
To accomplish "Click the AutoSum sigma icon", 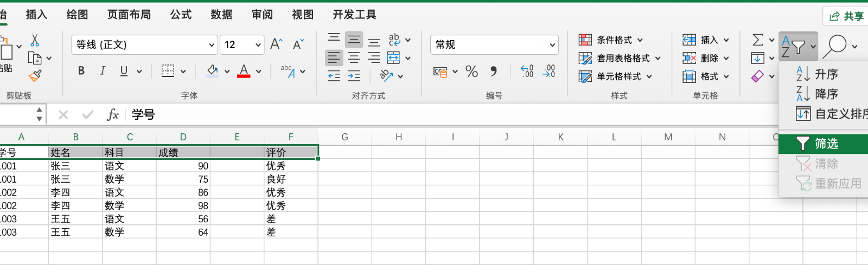I will pos(758,40).
